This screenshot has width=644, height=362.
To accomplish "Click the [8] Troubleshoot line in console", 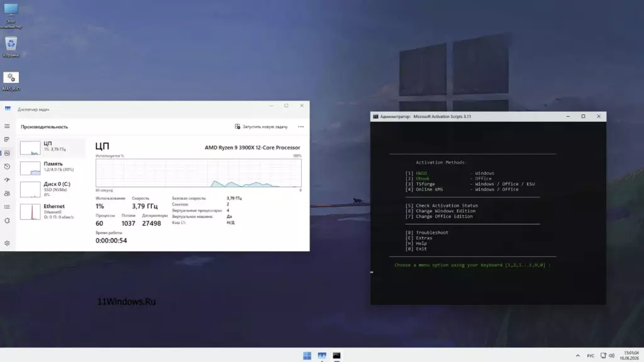I will [427, 233].
